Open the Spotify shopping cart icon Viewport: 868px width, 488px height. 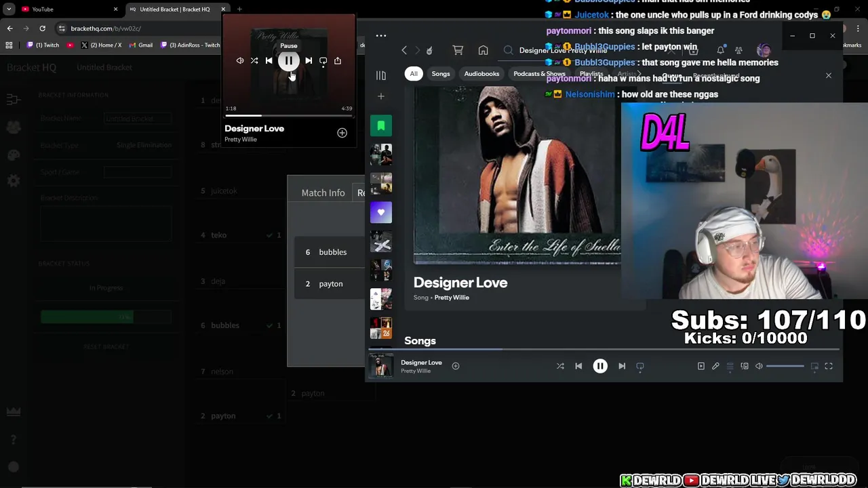(x=458, y=50)
